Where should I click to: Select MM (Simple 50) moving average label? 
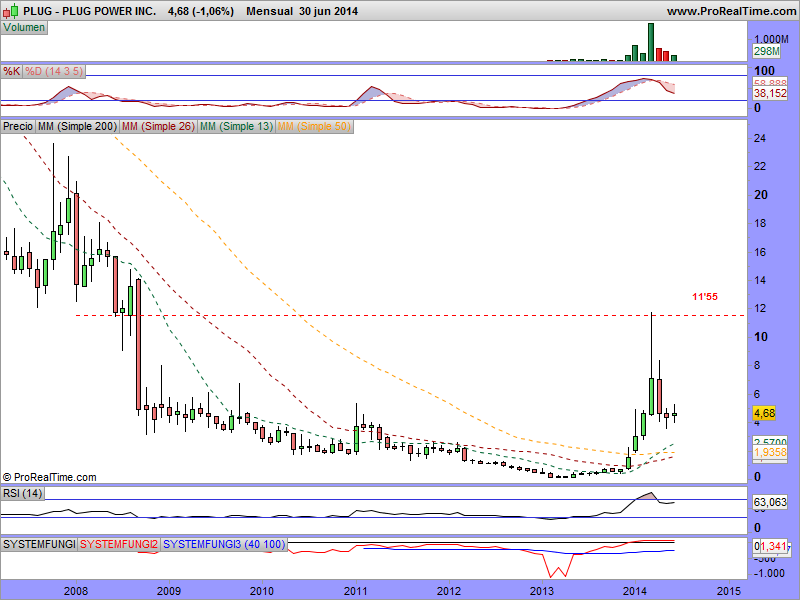click(314, 126)
